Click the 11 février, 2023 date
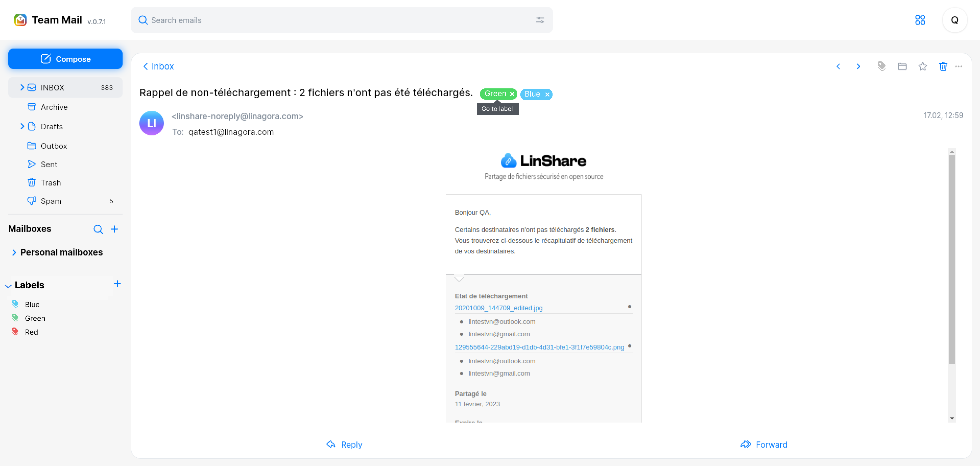980x466 pixels. point(477,404)
